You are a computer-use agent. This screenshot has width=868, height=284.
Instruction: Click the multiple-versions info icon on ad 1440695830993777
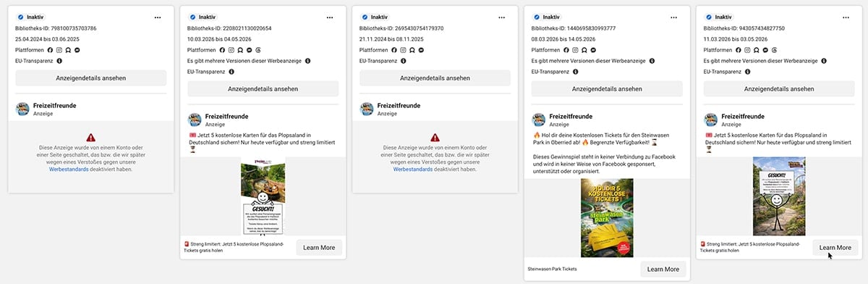tap(651, 61)
